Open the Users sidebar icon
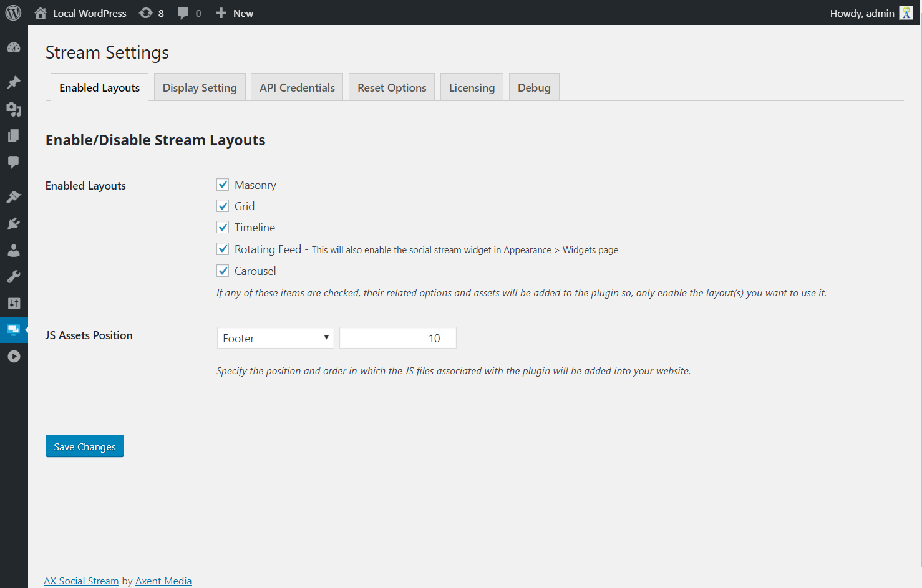Image resolution: width=922 pixels, height=588 pixels. click(14, 251)
